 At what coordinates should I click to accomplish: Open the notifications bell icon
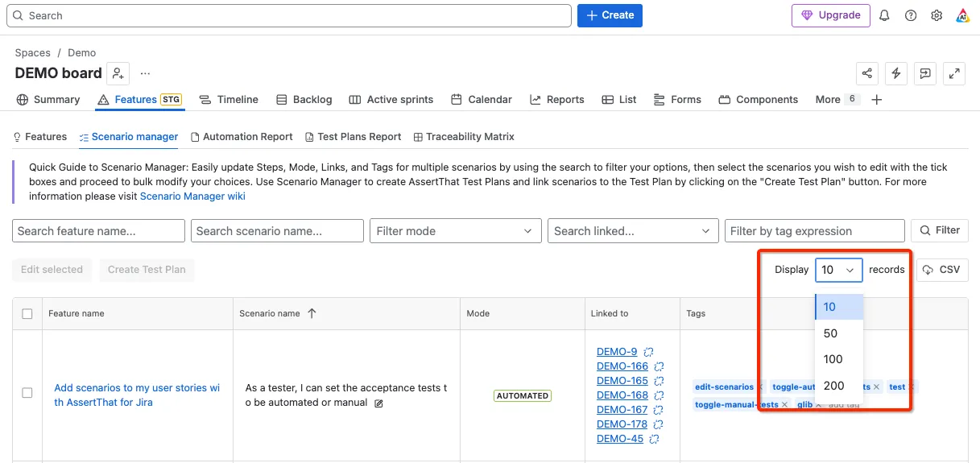click(884, 15)
